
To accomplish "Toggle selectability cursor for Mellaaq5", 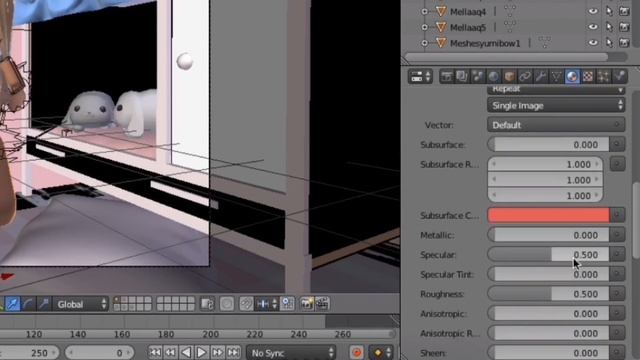I will 609,27.
